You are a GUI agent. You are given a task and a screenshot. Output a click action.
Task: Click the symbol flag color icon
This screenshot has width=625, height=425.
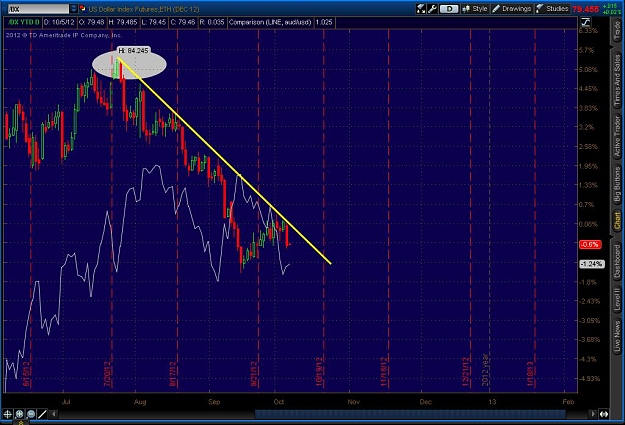coord(83,9)
